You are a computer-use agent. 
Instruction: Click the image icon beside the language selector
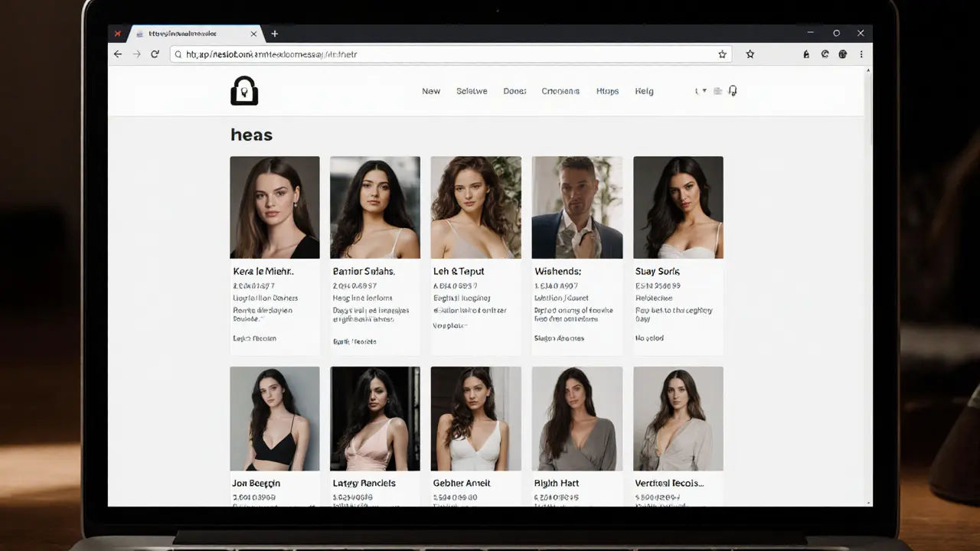click(x=717, y=90)
